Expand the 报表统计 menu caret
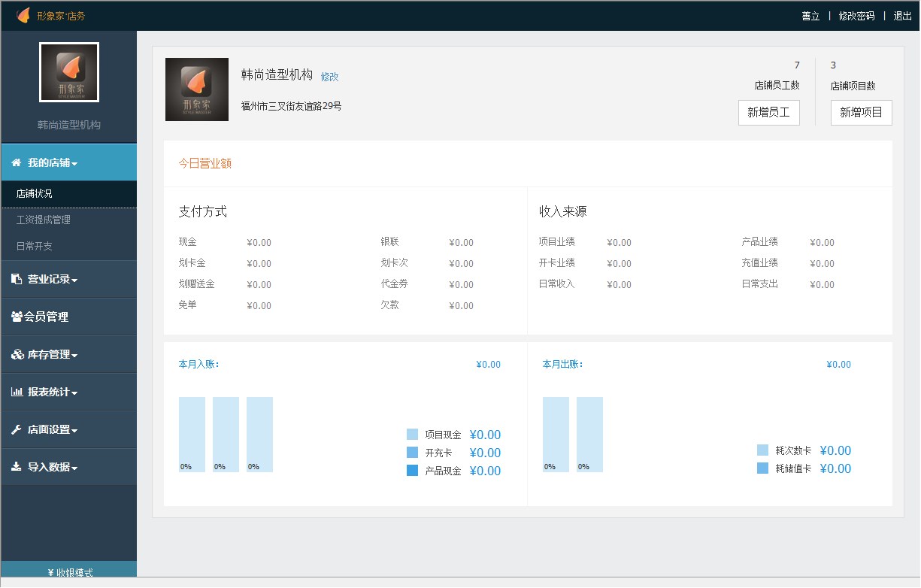Viewport: 921px width, 588px height. click(74, 393)
